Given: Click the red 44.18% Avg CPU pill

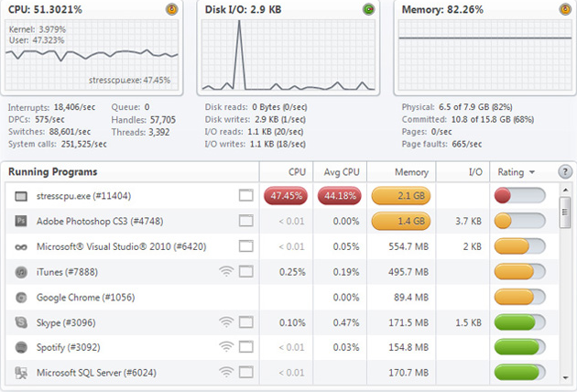Looking at the screenshot, I should click(340, 195).
